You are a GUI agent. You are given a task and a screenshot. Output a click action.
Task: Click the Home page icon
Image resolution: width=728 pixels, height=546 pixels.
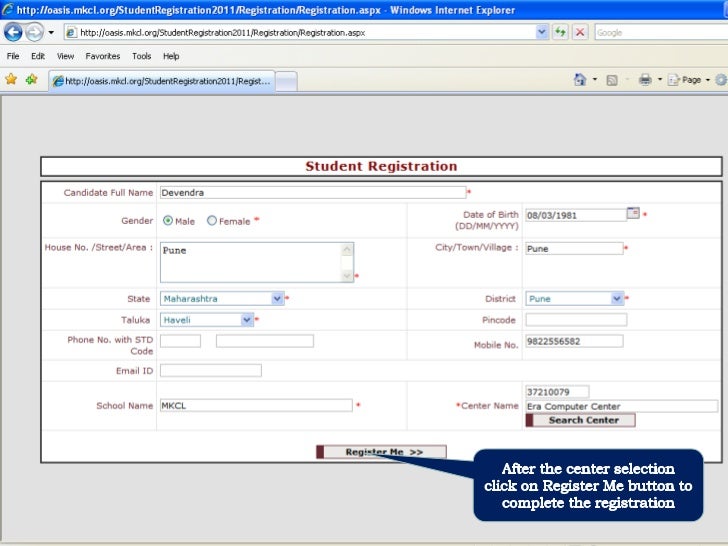580,80
